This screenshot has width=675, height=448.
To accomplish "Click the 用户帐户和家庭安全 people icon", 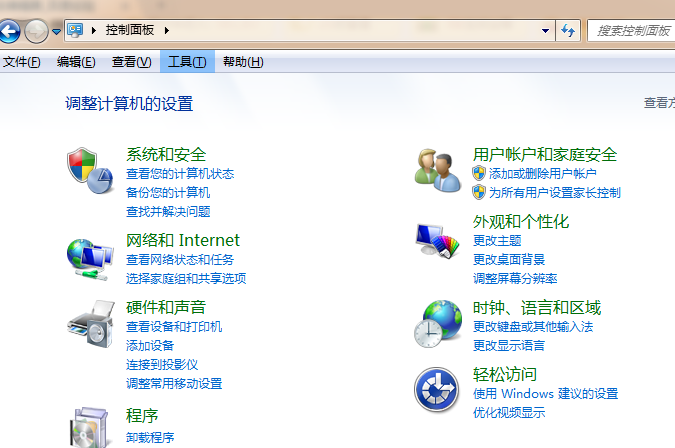I will tap(437, 167).
